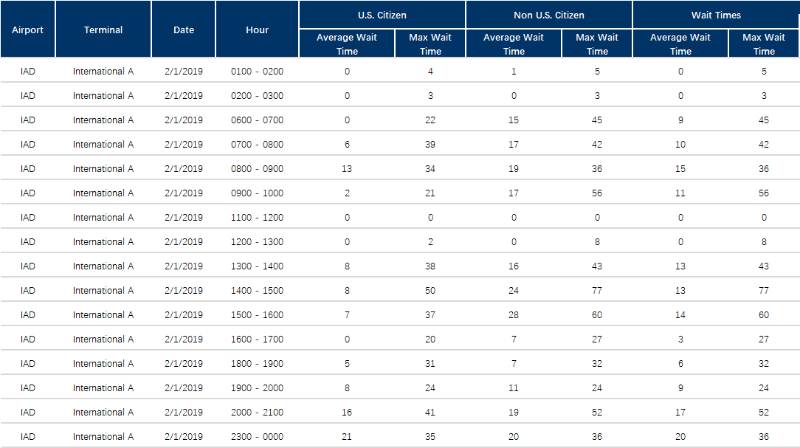Click the Airport column header

tap(28, 30)
